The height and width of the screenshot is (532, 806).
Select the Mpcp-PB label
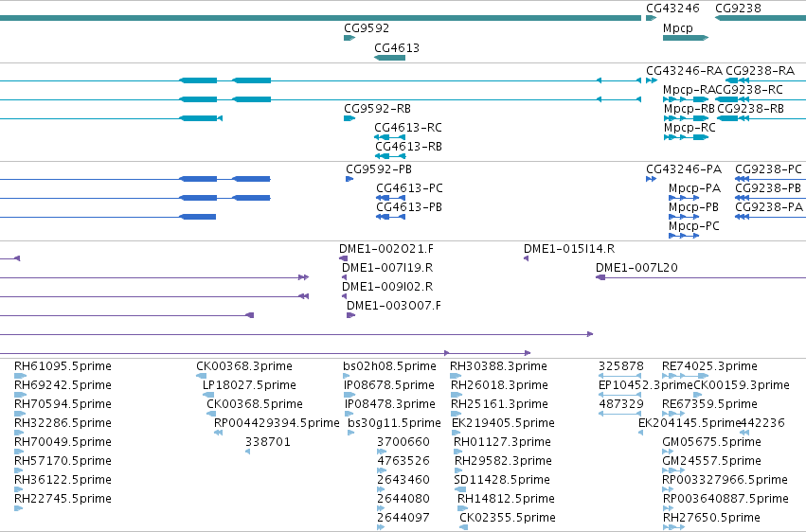click(693, 207)
